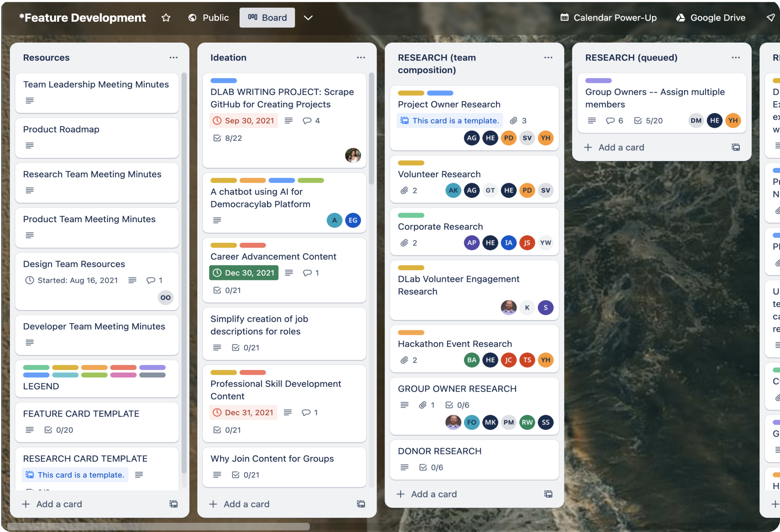The image size is (780, 532).
Task: Click the HE member avatar on Volunteer Research
Action: coord(508,190)
